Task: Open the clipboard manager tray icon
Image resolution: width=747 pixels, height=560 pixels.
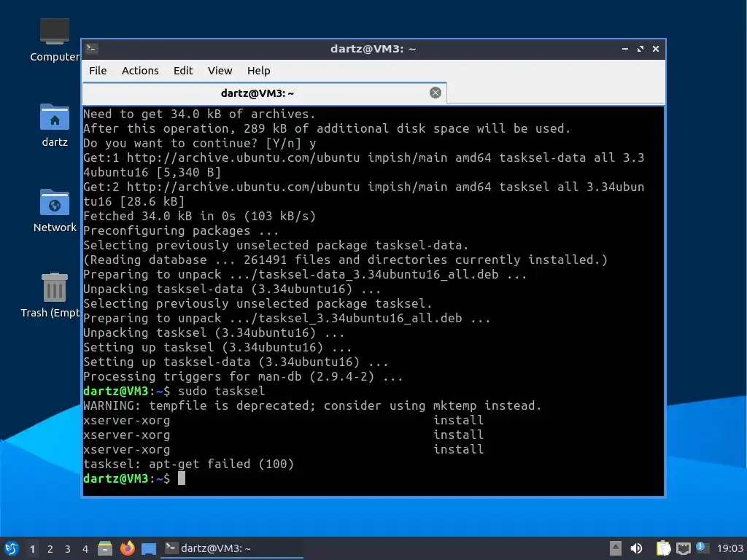Action: click(663, 548)
